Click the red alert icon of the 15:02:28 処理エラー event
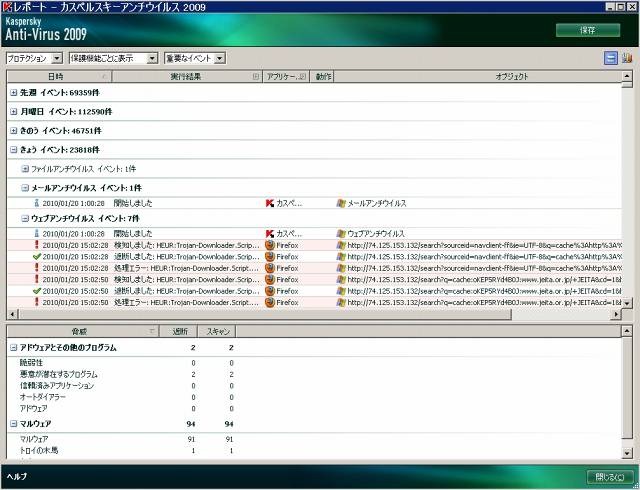 coord(37,267)
